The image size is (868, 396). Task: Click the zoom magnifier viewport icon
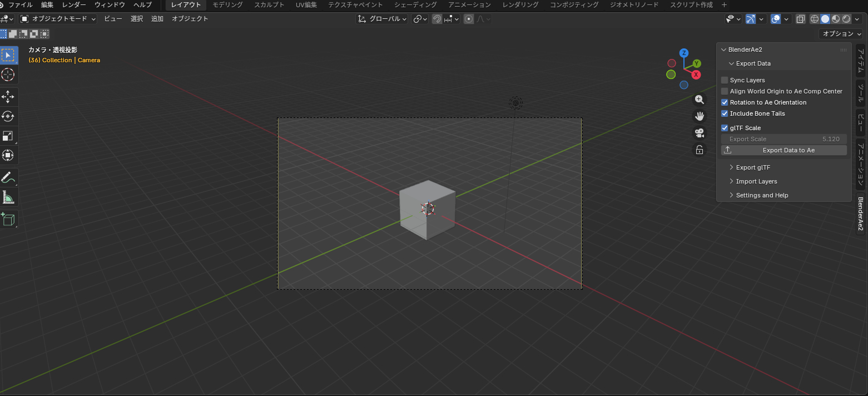pos(700,100)
